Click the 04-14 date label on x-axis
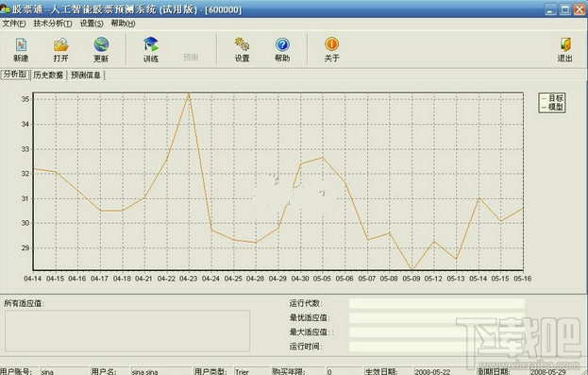The width and height of the screenshot is (588, 375). pyautogui.click(x=33, y=279)
